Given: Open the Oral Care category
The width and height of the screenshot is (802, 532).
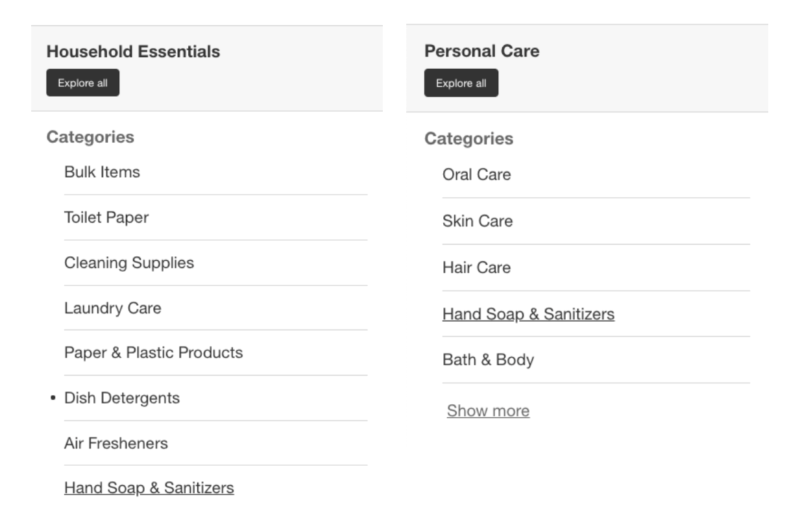Looking at the screenshot, I should coord(476,175).
